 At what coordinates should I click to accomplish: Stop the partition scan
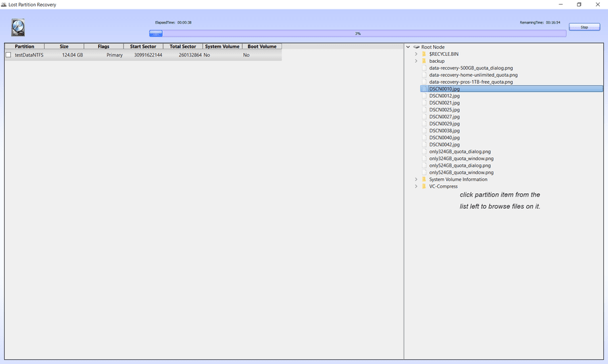584,27
